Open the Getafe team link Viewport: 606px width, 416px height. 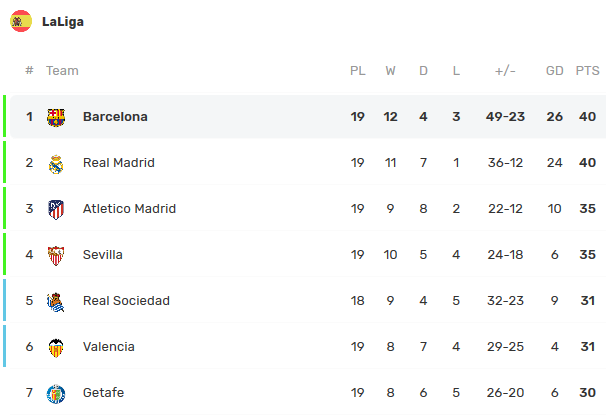[x=104, y=393]
